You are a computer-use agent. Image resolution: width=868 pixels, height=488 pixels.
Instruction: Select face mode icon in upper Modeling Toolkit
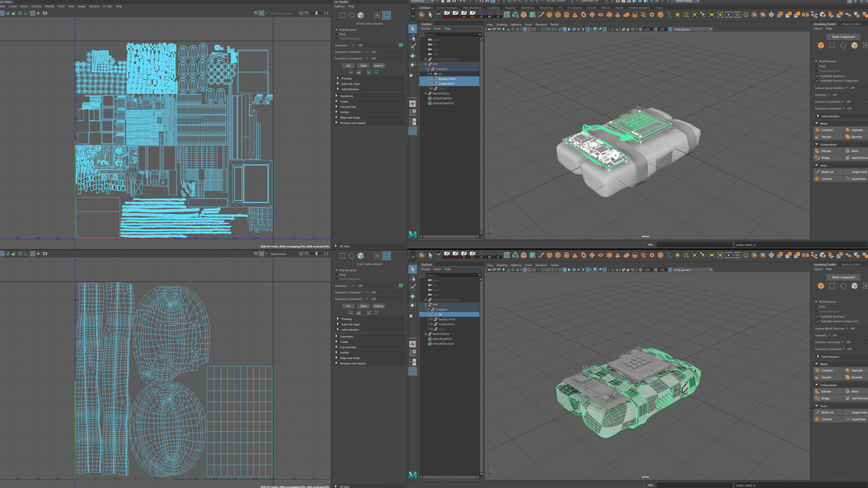pos(855,45)
